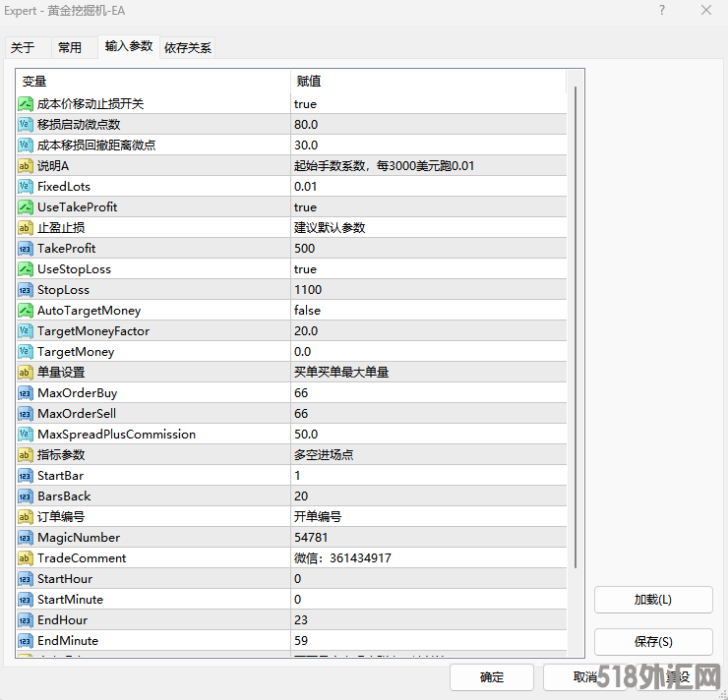Click the integer icon next to MagicNumber

(x=25, y=537)
